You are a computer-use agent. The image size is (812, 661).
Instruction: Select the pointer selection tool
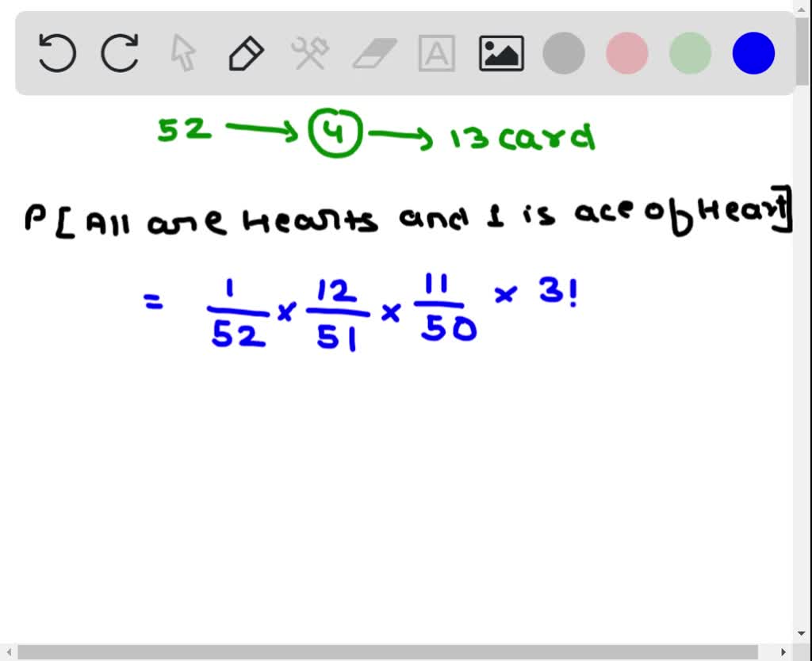click(183, 53)
